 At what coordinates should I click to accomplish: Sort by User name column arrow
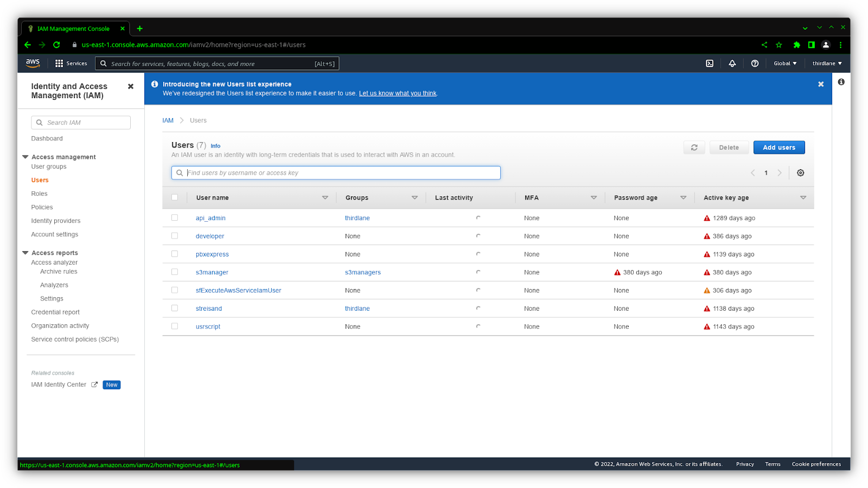(325, 198)
